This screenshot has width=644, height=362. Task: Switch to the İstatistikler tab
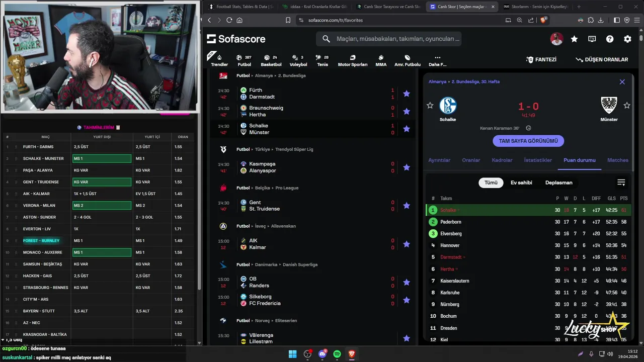pyautogui.click(x=538, y=160)
